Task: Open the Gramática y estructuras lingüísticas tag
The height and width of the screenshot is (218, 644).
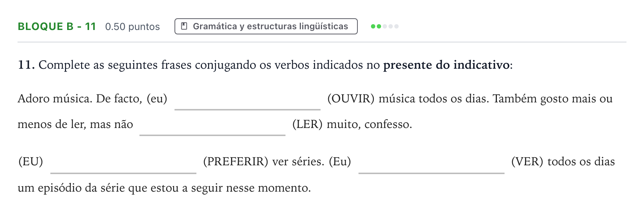Action: click(x=266, y=26)
